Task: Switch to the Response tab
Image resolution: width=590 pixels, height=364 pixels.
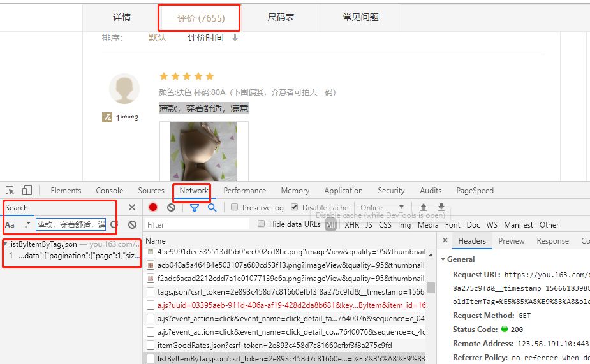Action: [553, 241]
